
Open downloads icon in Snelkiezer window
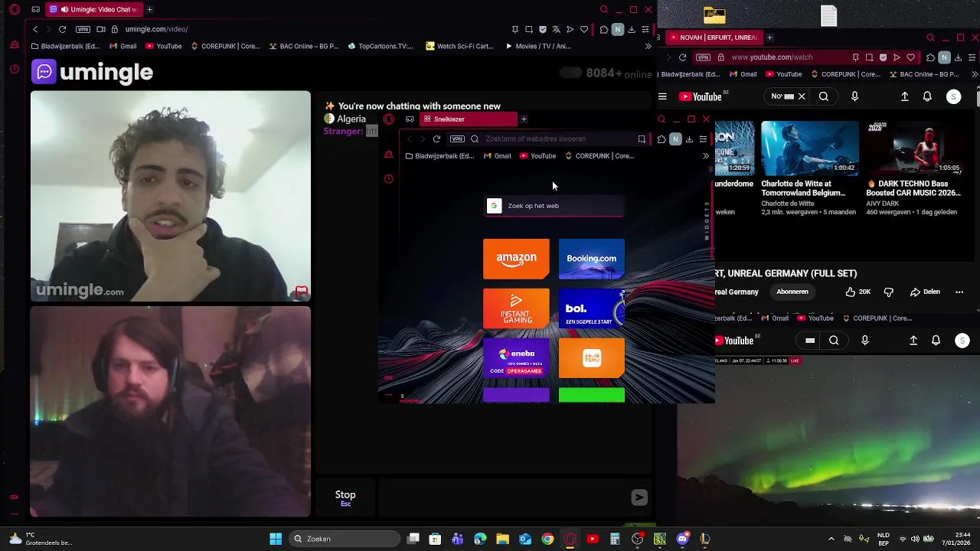pyautogui.click(x=689, y=139)
